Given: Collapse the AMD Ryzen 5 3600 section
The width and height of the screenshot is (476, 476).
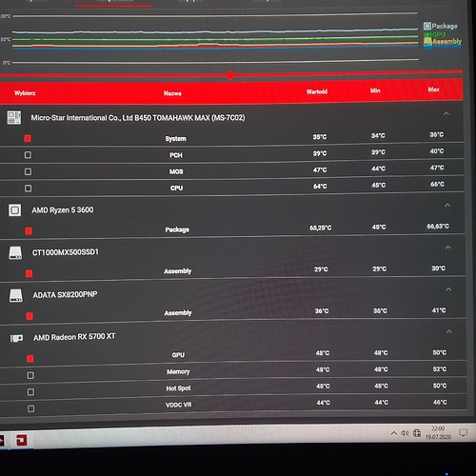Looking at the screenshot, I should (x=447, y=205).
